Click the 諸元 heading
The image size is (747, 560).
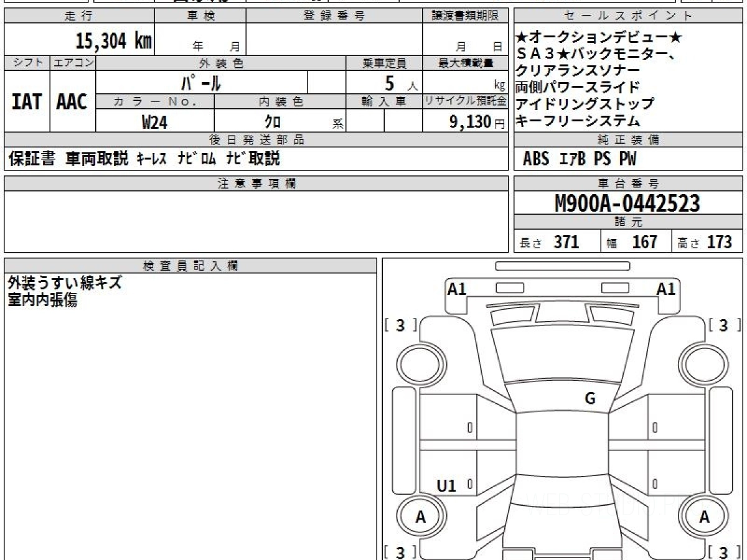point(629,222)
